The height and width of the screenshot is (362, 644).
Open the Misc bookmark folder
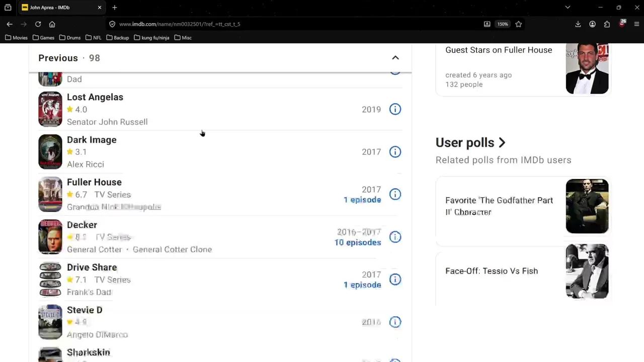tap(183, 38)
